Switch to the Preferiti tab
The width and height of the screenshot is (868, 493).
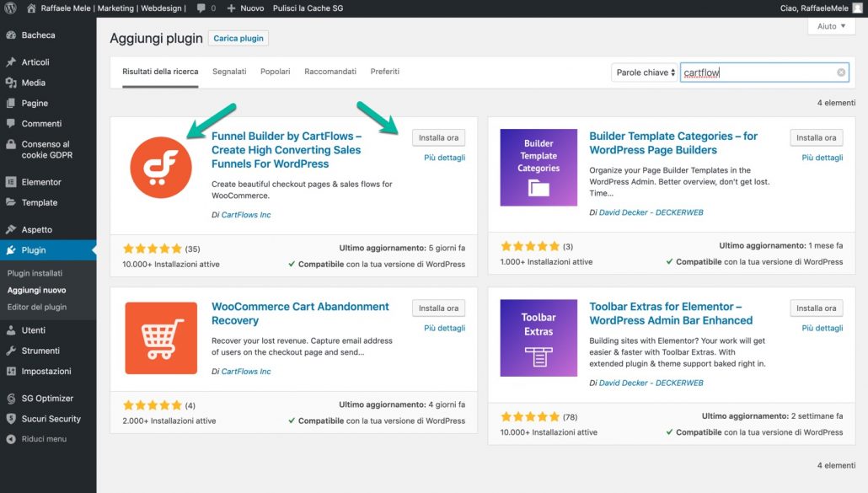click(385, 72)
